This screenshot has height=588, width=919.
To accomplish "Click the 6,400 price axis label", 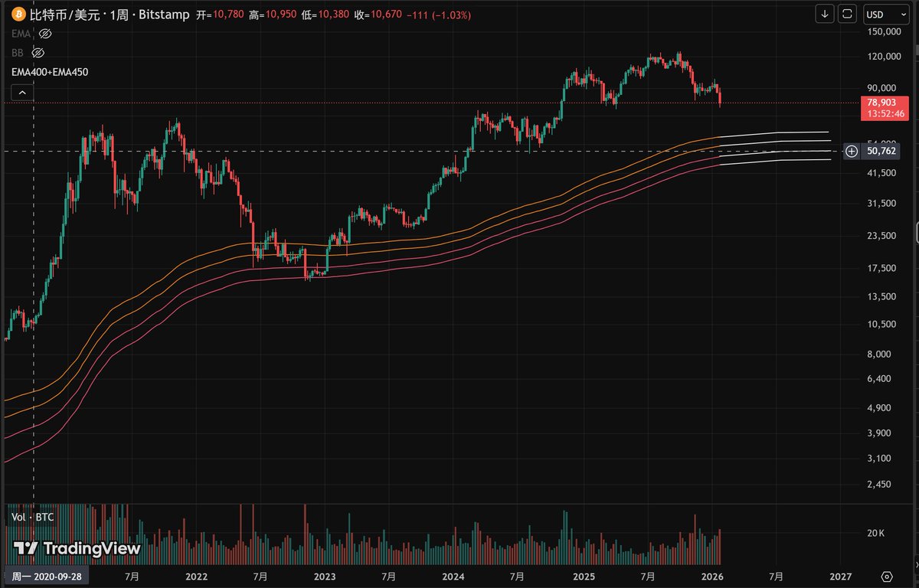I will 878,379.
